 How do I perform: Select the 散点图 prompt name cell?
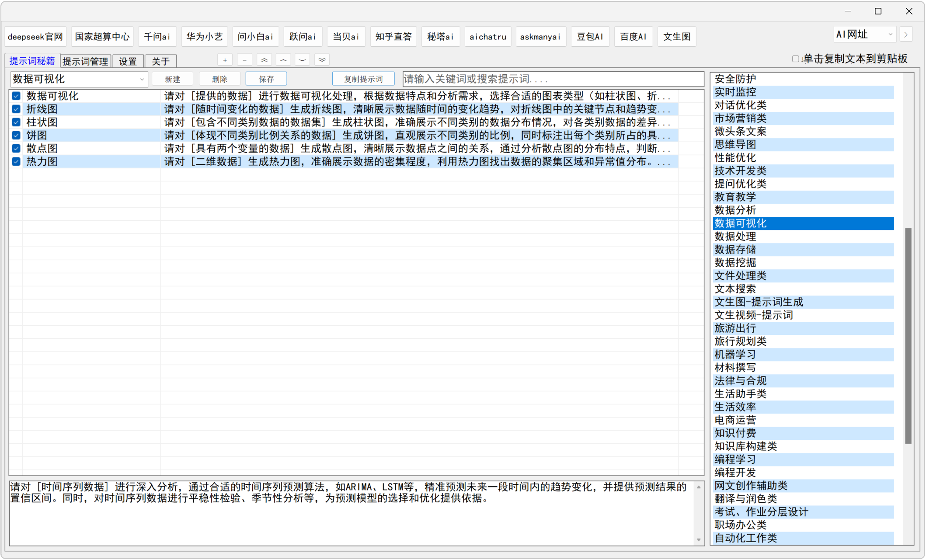(x=91, y=149)
